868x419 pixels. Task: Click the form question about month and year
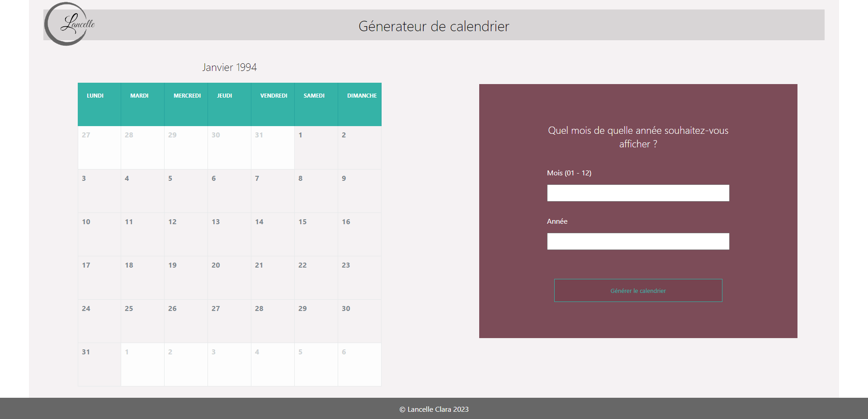(638, 137)
